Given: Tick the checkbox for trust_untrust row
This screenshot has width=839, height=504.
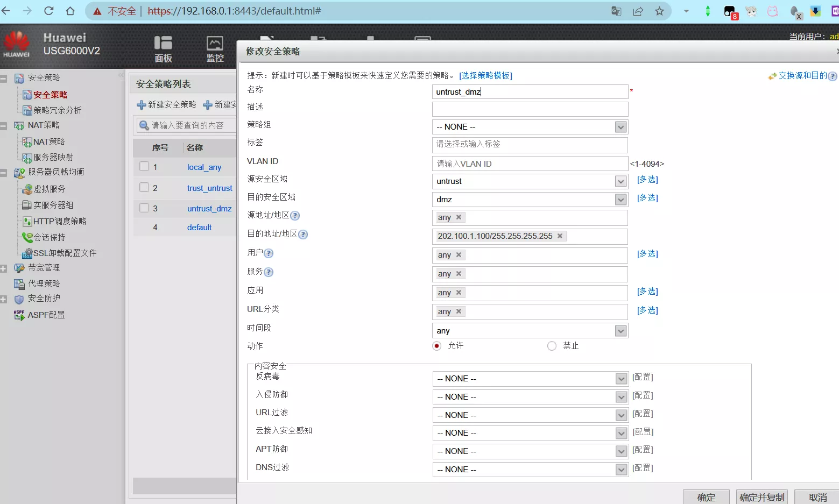Looking at the screenshot, I should (x=144, y=188).
